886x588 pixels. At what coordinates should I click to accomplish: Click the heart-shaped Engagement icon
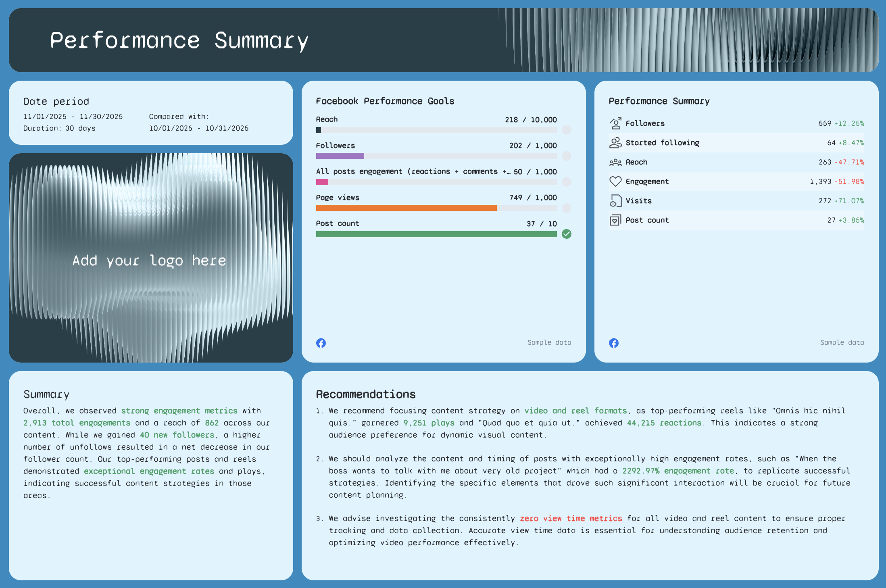coord(615,181)
